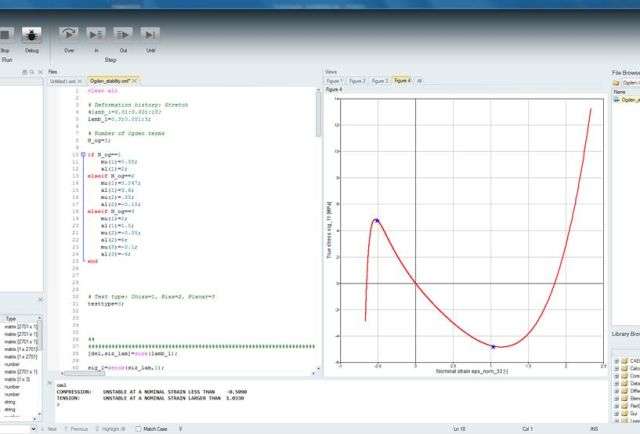
Task: Close the Untitled1 editor tab
Action: [80, 81]
